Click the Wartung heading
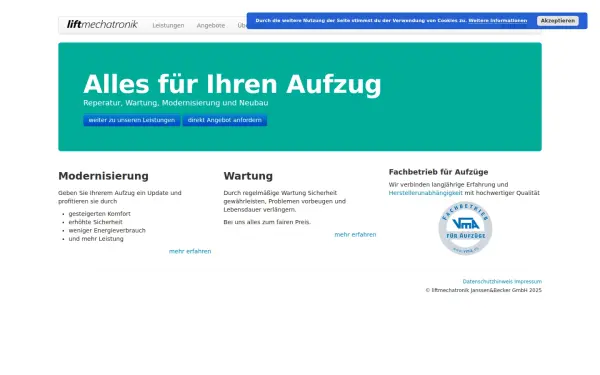The width and height of the screenshot is (600, 375). point(248,176)
